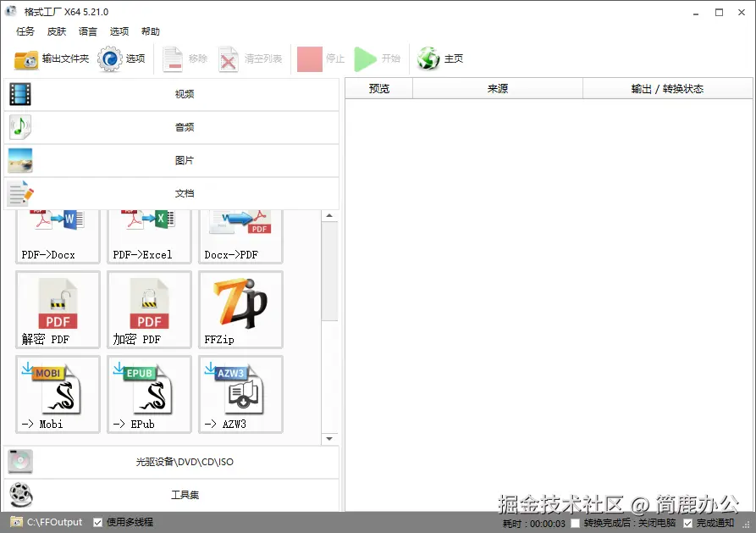
Task: Click the 移除 remove item button
Action: coord(185,59)
